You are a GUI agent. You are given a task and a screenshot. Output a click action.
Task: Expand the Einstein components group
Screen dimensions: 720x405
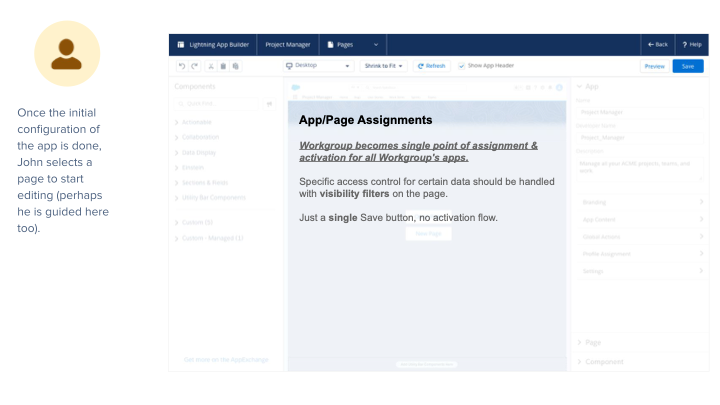coord(189,168)
